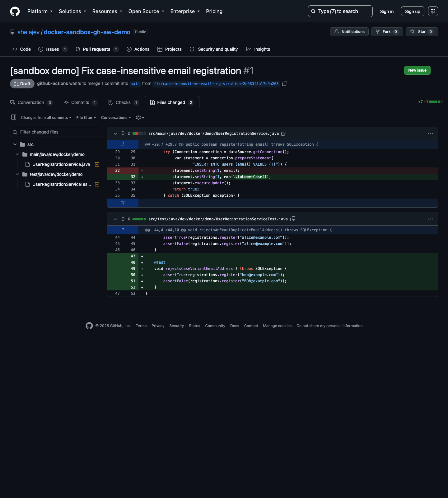The image size is (448, 498).
Task: Open the shelajev profile link
Action: click(x=29, y=32)
